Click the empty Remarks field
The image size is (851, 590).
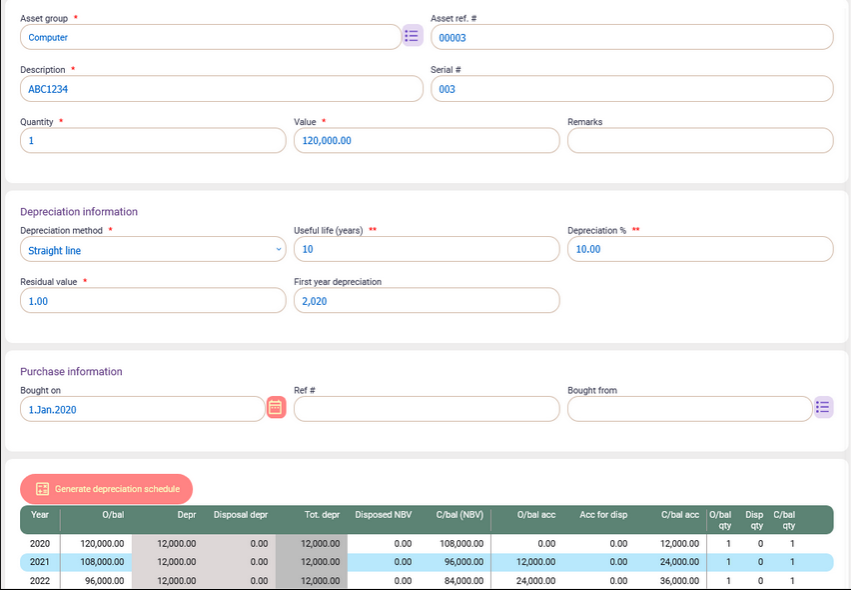[700, 141]
